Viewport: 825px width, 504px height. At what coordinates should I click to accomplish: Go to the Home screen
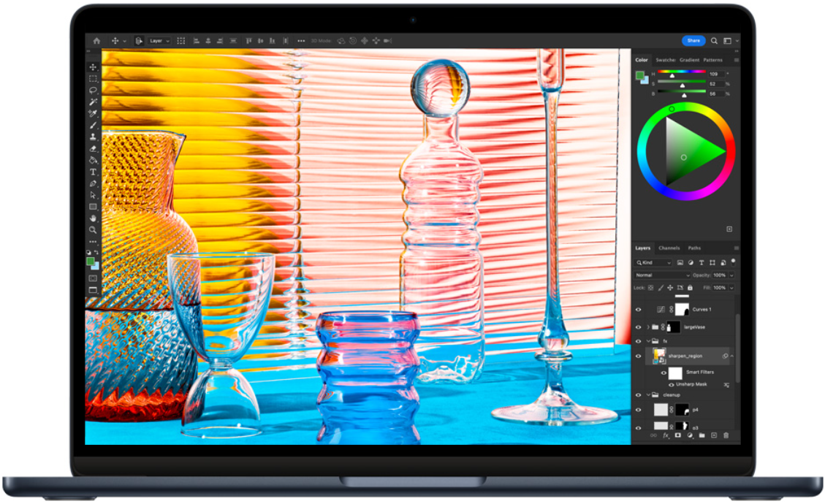(96, 40)
